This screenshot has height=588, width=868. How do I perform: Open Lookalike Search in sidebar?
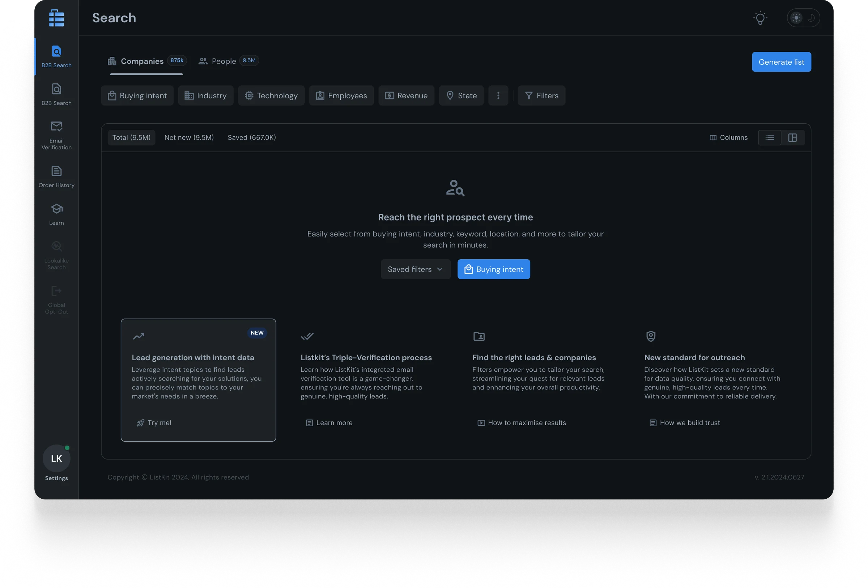(x=56, y=255)
